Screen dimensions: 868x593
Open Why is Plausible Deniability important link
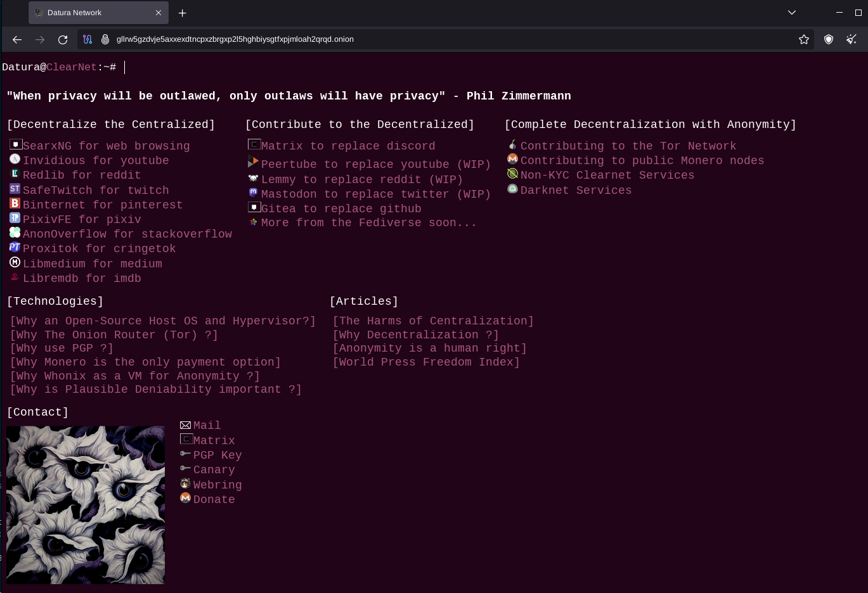coord(156,390)
